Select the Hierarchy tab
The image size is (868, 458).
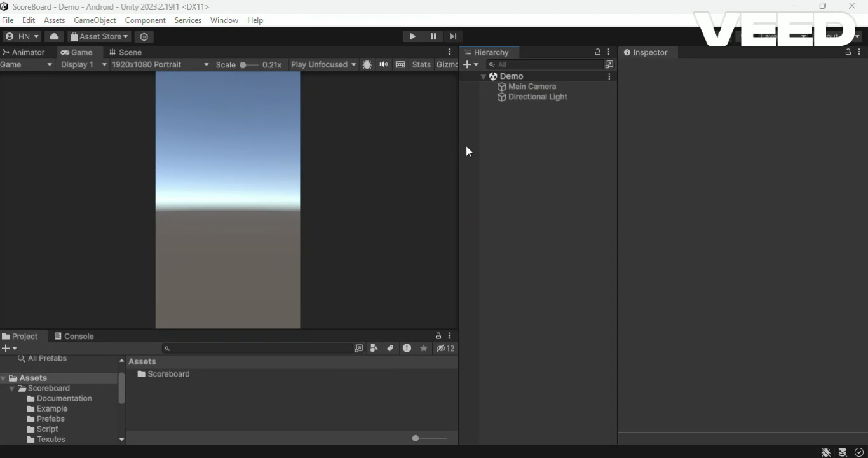pos(489,52)
